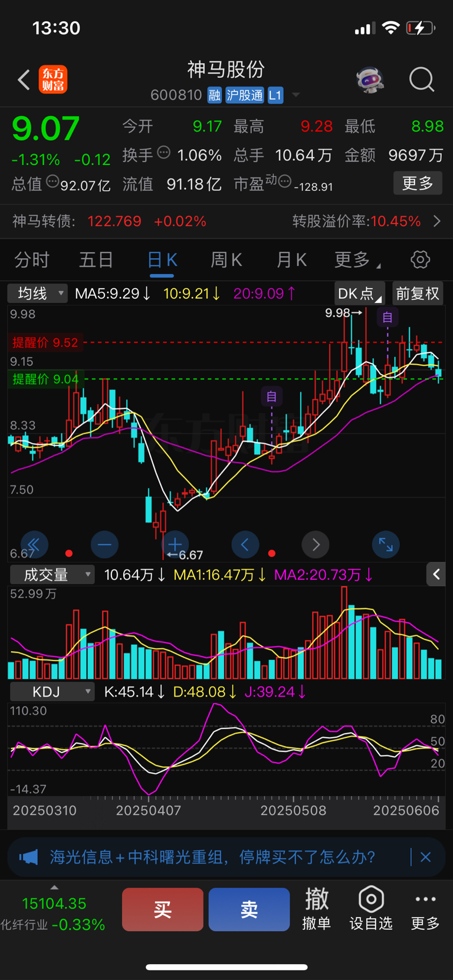Screen dimensions: 453x980
Task: Open convertible bond detail chevron
Action: point(437,221)
